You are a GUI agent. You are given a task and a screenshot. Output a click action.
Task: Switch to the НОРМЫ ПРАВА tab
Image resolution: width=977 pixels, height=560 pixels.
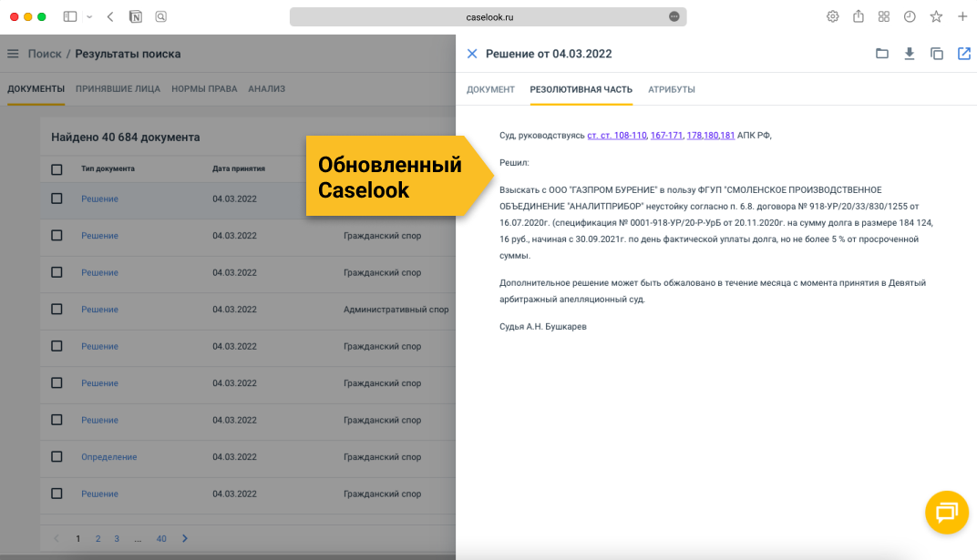click(204, 89)
